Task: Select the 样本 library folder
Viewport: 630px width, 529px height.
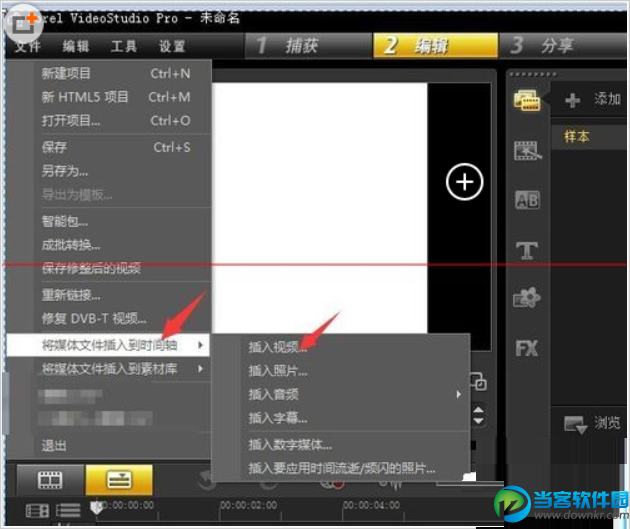Action: [x=577, y=137]
